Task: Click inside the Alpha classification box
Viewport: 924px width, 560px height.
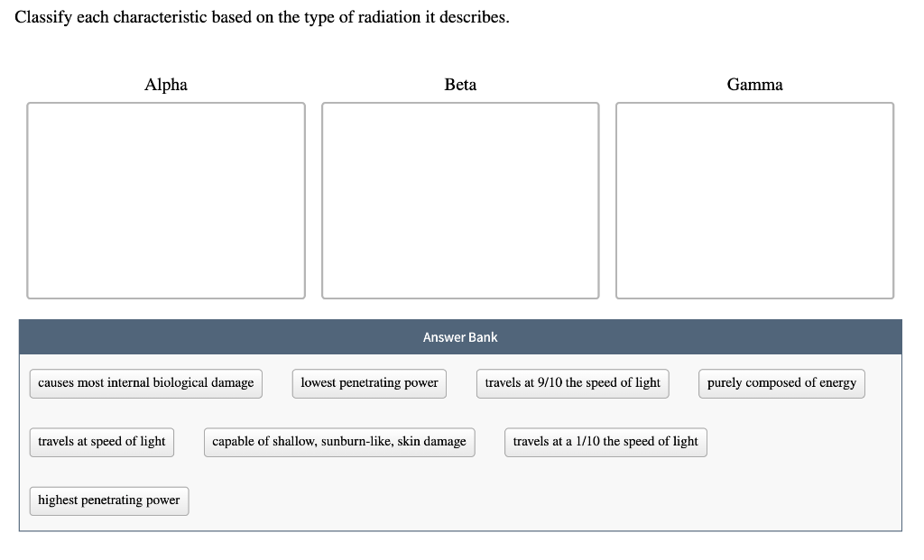Action: pos(166,200)
